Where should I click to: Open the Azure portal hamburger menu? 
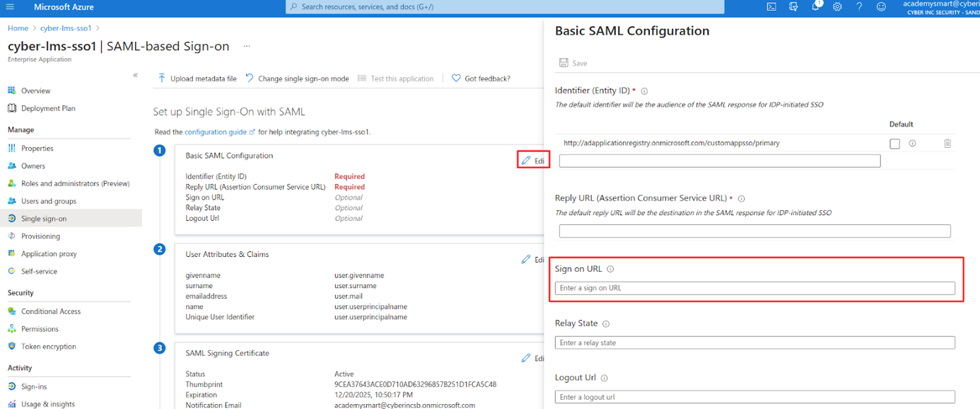(x=10, y=7)
